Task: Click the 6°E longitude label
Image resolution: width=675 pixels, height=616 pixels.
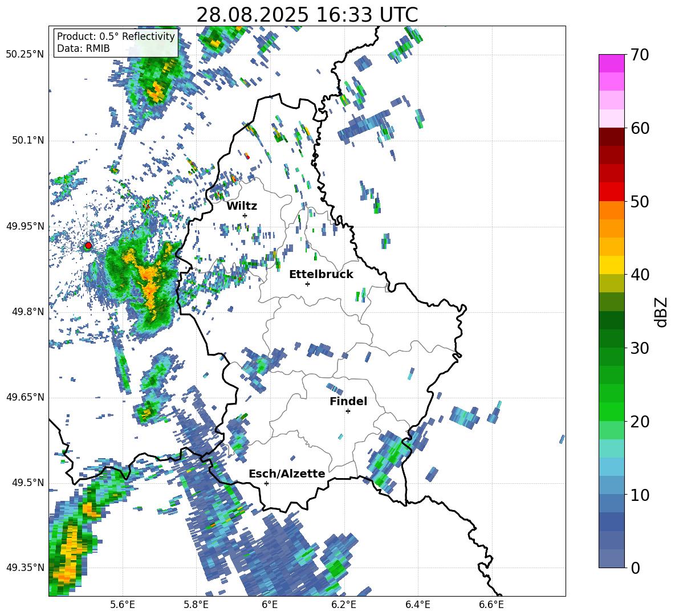Action: point(270,605)
